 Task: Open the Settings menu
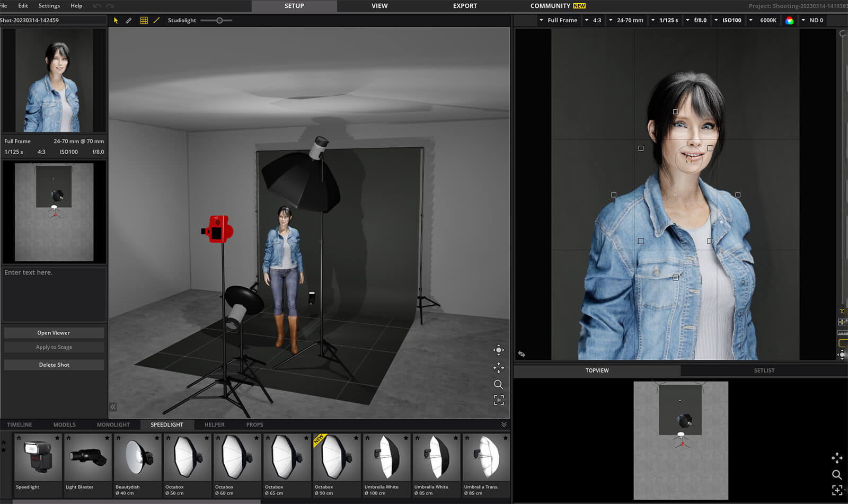[x=49, y=6]
